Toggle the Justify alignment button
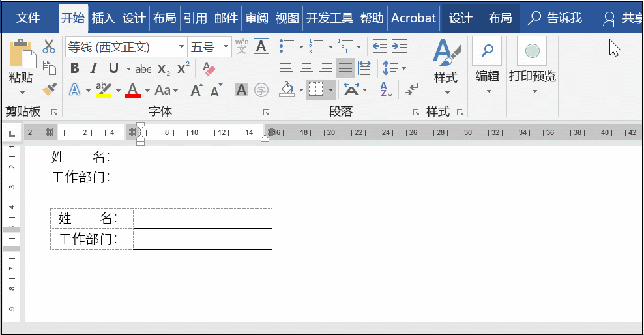This screenshot has height=335, width=644. click(345, 68)
